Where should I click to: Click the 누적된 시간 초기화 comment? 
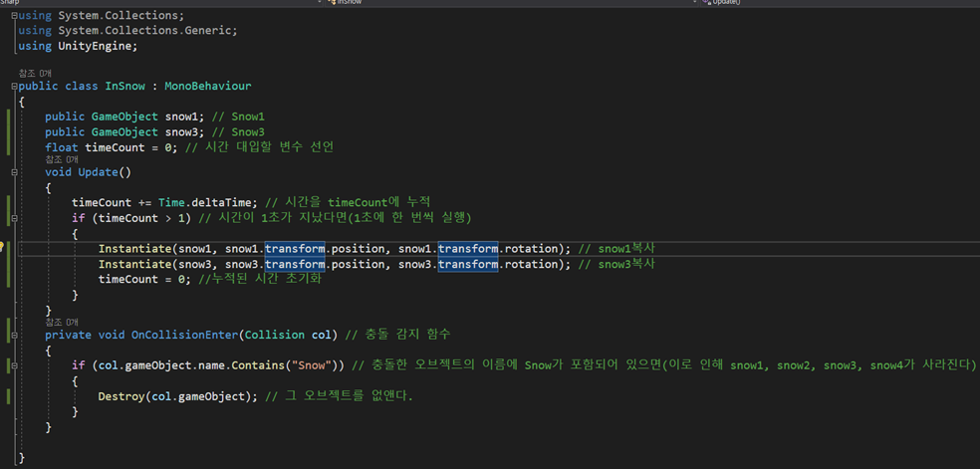(x=259, y=279)
